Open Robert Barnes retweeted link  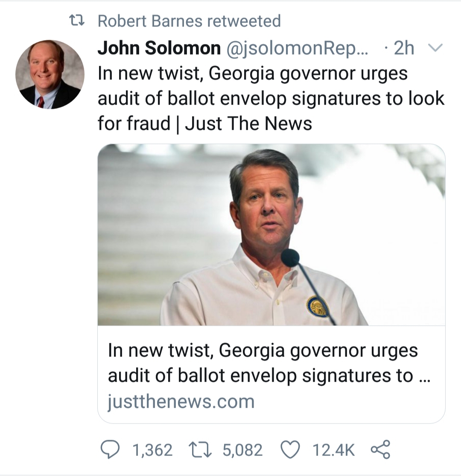189,21
